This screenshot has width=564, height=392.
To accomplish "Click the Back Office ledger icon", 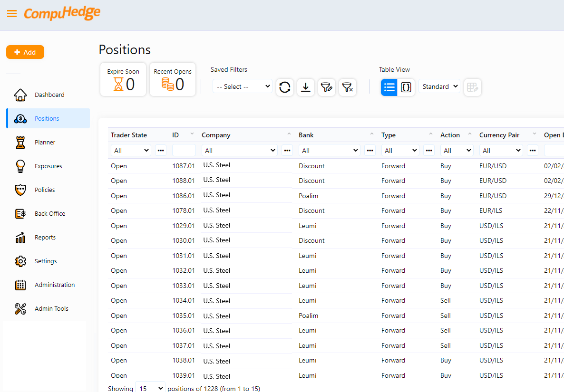I will click(20, 213).
